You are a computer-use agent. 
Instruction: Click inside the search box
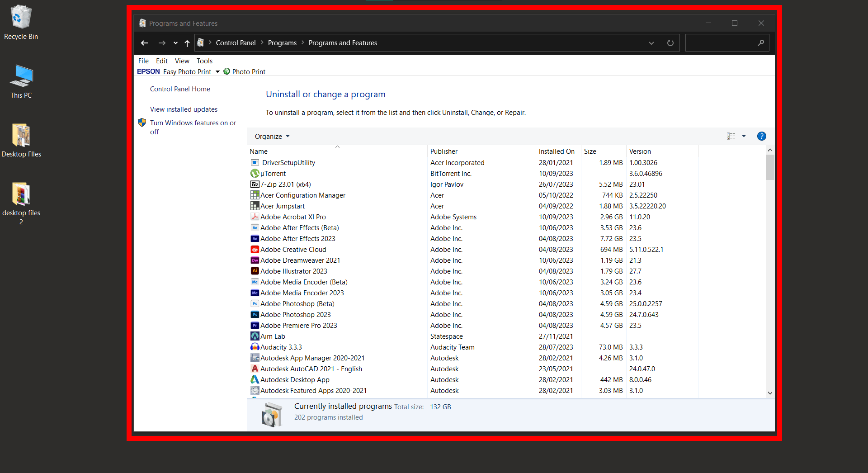point(723,43)
